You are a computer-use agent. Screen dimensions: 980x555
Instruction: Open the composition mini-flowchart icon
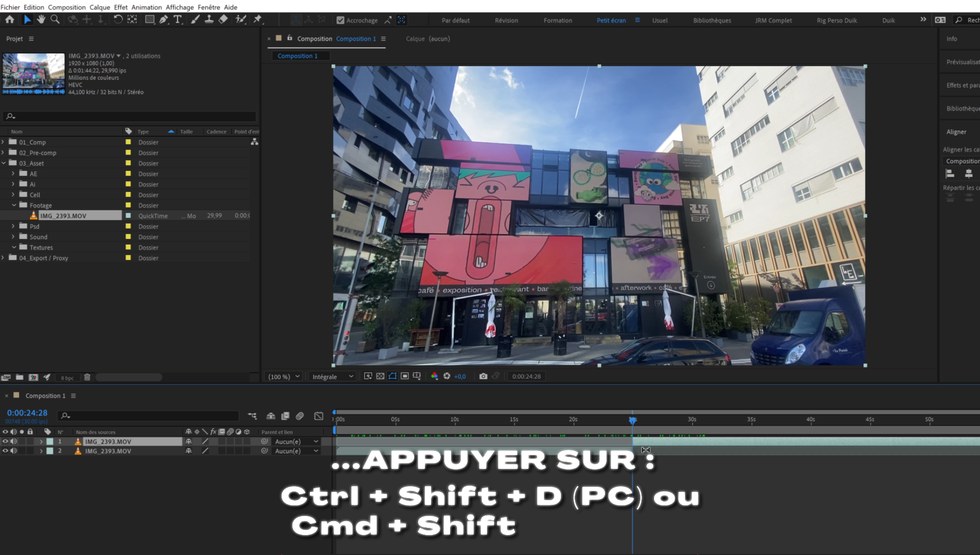(252, 416)
